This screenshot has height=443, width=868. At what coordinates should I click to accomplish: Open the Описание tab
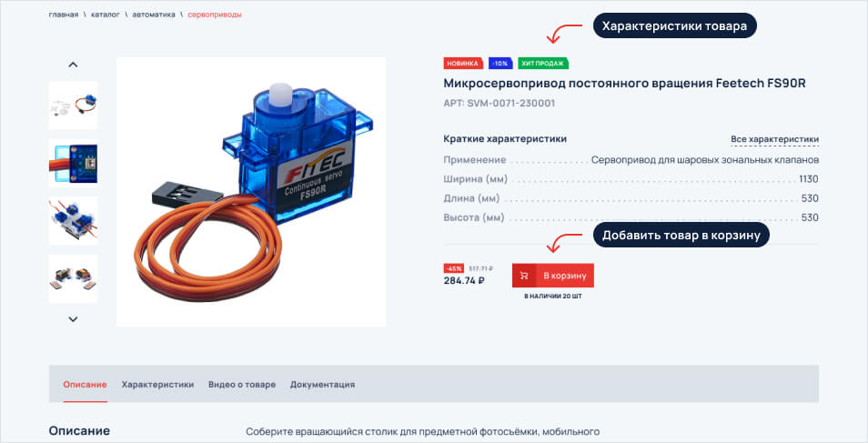(85, 384)
